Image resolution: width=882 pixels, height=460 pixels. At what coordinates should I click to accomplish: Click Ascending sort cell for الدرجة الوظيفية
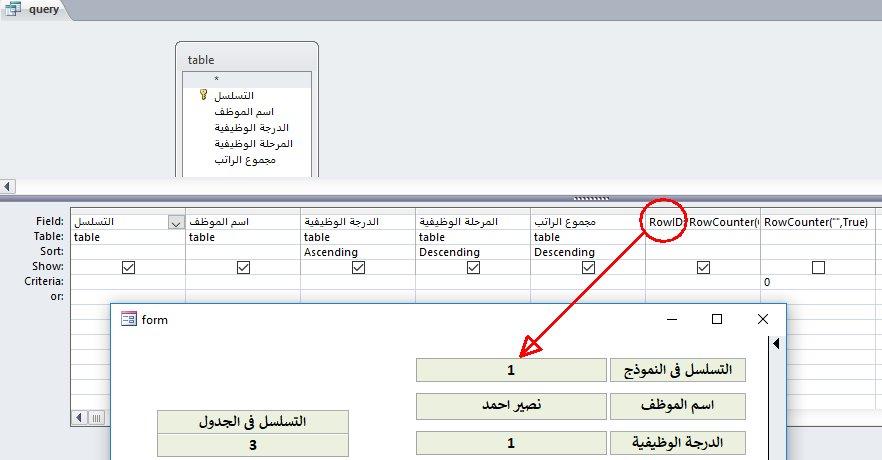pos(358,252)
